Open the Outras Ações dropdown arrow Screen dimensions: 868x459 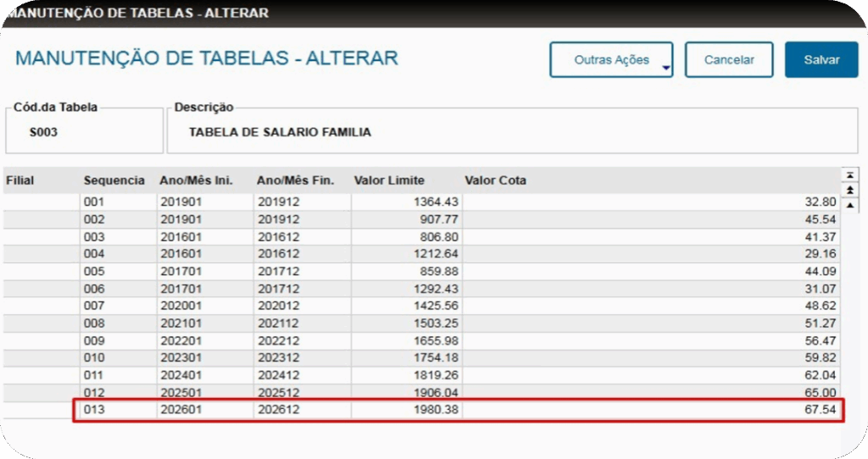click(666, 68)
